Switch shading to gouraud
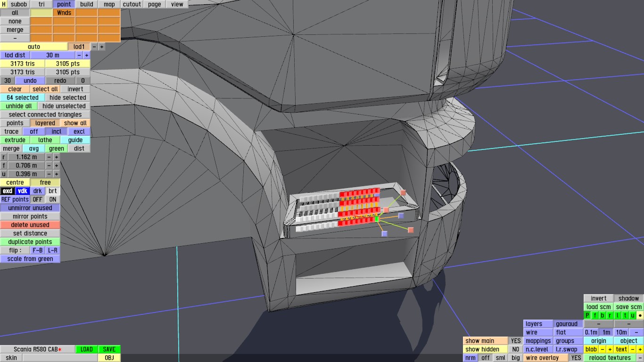This screenshot has width=644, height=362. [x=569, y=324]
